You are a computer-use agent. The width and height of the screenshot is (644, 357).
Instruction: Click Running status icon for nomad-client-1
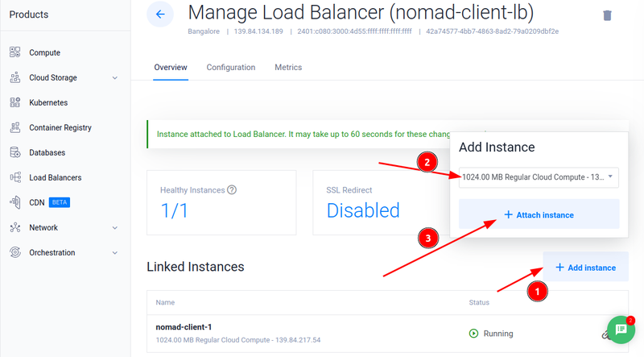473,333
